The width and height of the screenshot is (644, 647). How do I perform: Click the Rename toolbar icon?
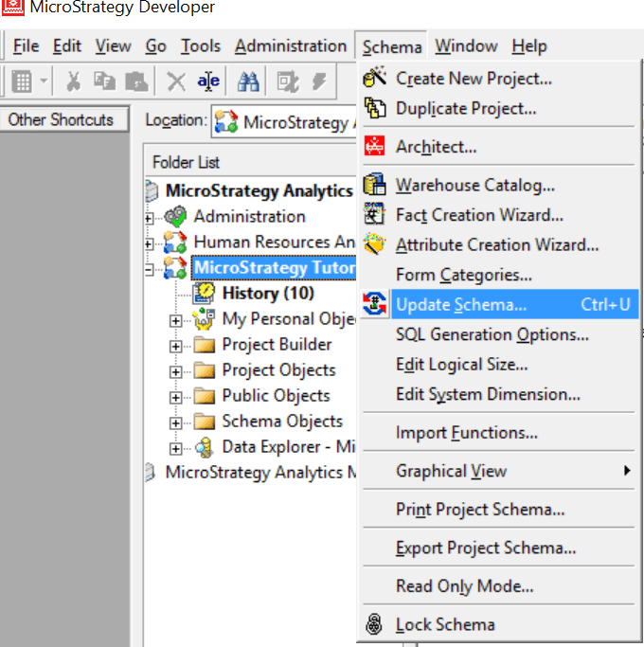[208, 81]
